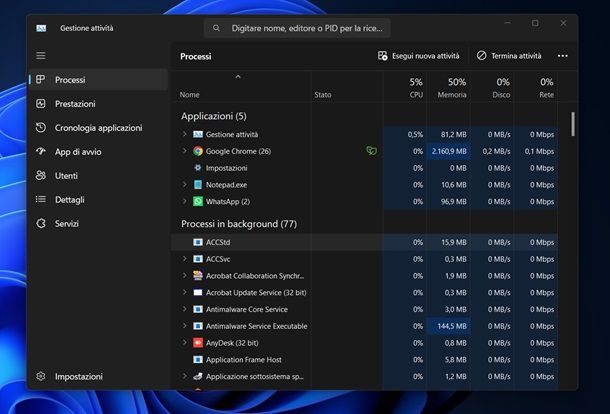Screen dimensions: 610x414
Task: Click the search magnifier icon
Action: click(216, 28)
